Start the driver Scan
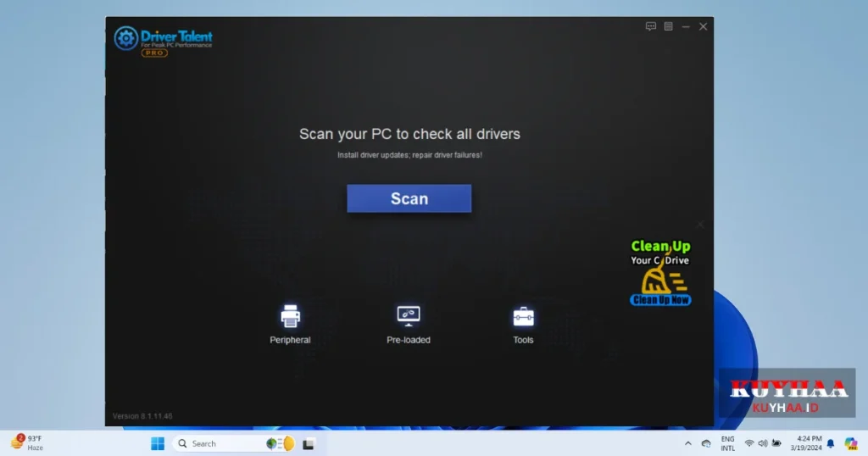The image size is (868, 456). [x=409, y=198]
